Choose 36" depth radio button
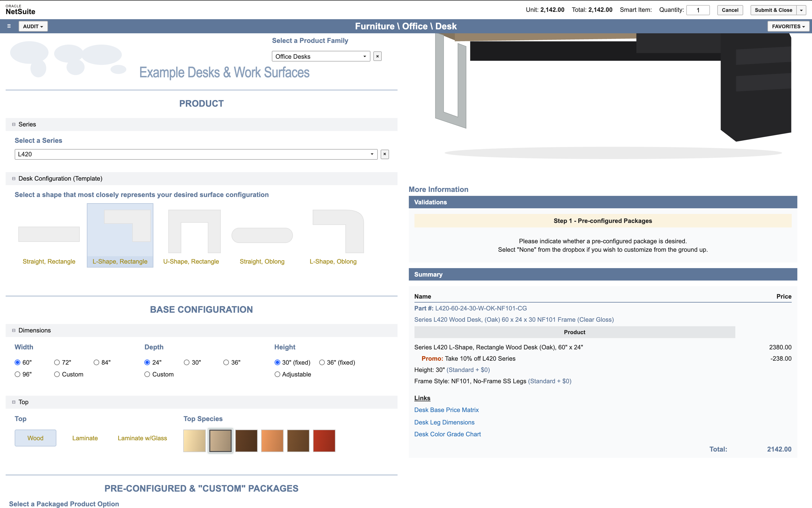The height and width of the screenshot is (508, 812). tap(226, 363)
